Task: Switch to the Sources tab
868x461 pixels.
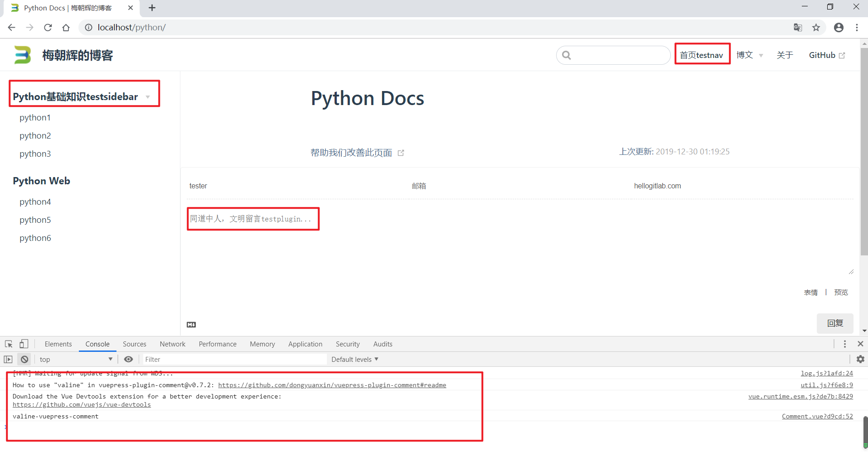Action: (x=135, y=344)
